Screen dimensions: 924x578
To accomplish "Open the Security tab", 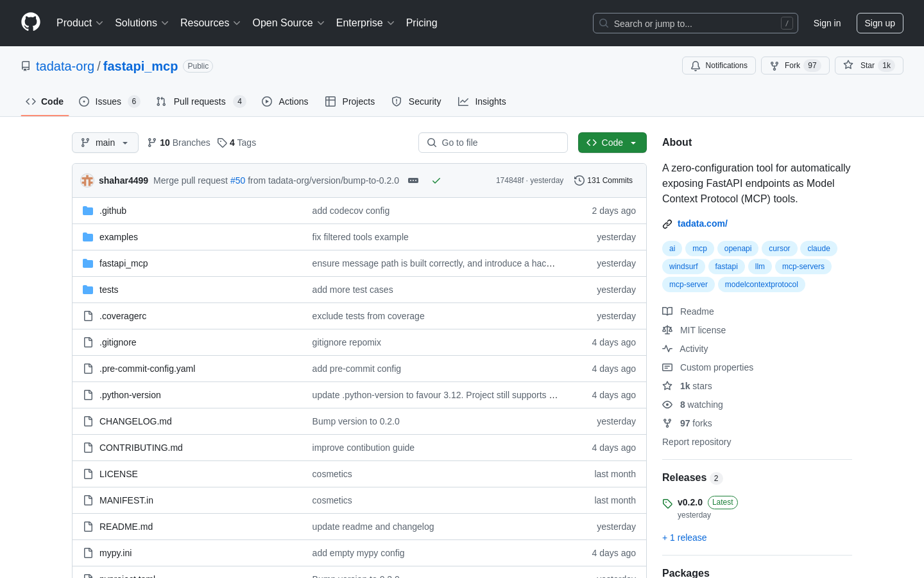I will 416,101.
